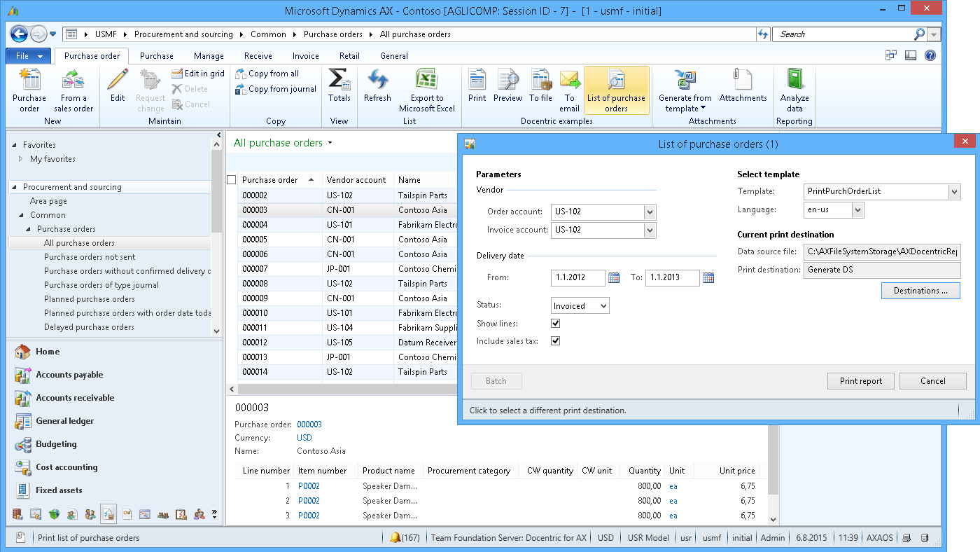The width and height of the screenshot is (980, 552).
Task: Click the Data source file field
Action: tap(882, 251)
